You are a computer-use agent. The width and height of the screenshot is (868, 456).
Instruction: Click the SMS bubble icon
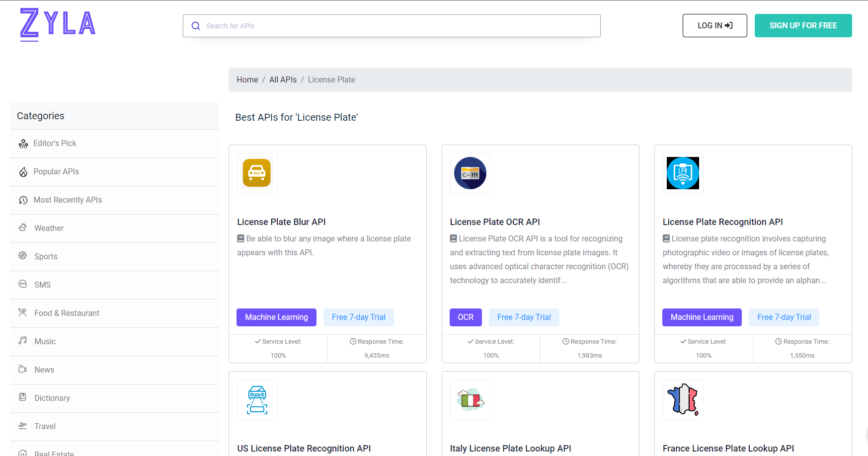pyautogui.click(x=23, y=284)
